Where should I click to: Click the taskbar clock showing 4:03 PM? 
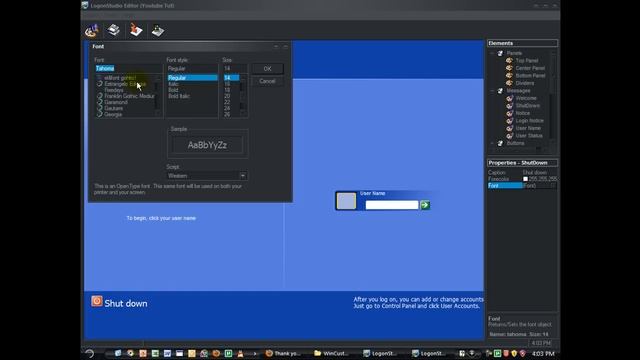(543, 354)
